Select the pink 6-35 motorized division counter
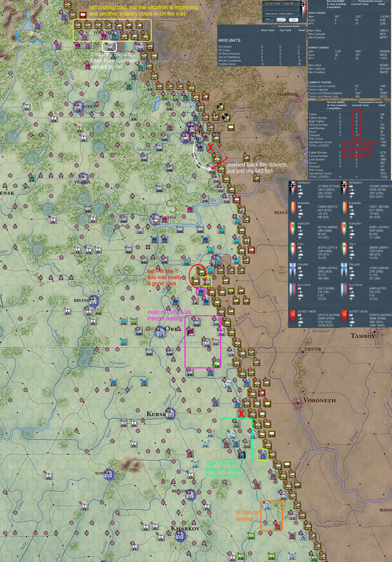 point(104,36)
